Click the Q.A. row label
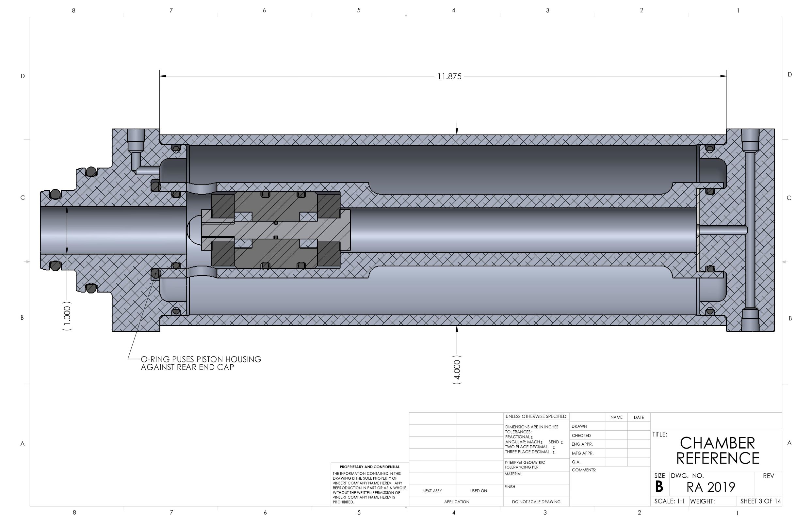Image resolution: width=812 pixels, height=525 pixels. (577, 462)
